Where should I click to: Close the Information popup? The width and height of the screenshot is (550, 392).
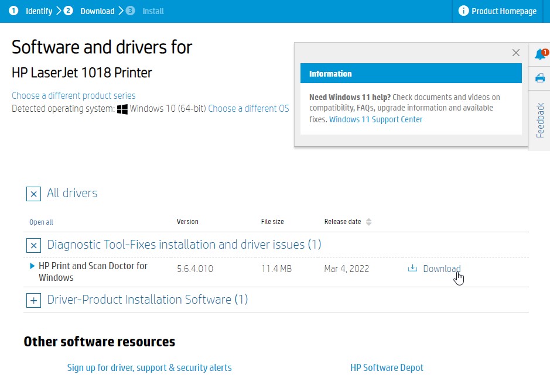515,53
